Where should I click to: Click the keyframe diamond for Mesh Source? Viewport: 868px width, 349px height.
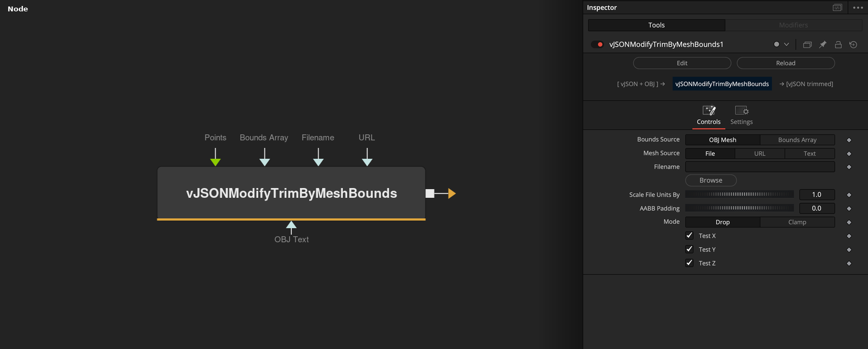pos(849,154)
